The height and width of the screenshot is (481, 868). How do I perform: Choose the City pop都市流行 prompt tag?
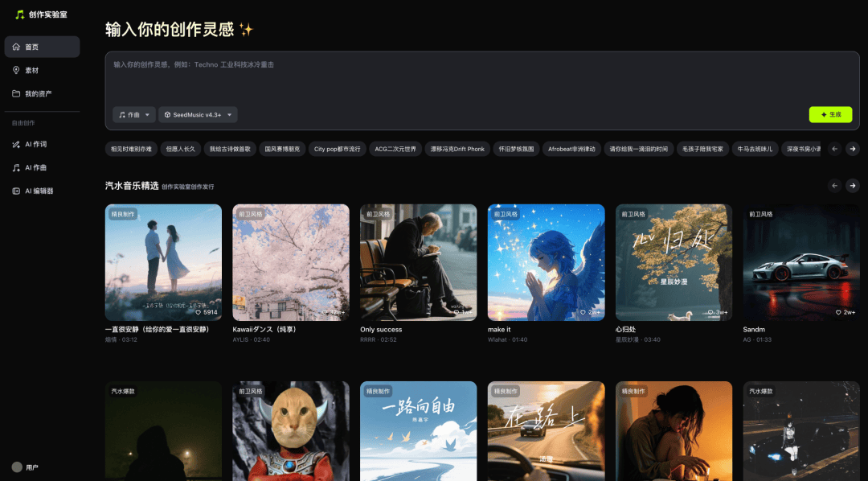point(337,149)
